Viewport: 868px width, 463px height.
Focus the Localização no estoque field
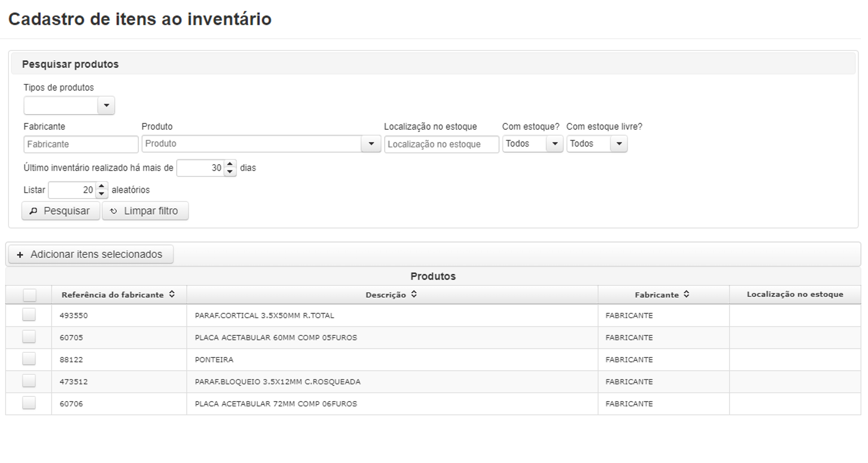(x=441, y=144)
